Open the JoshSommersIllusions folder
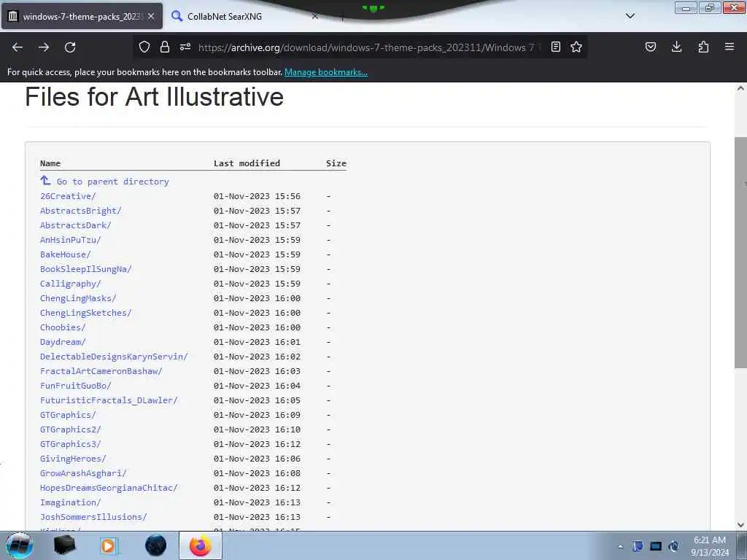The image size is (747, 560). 93,517
